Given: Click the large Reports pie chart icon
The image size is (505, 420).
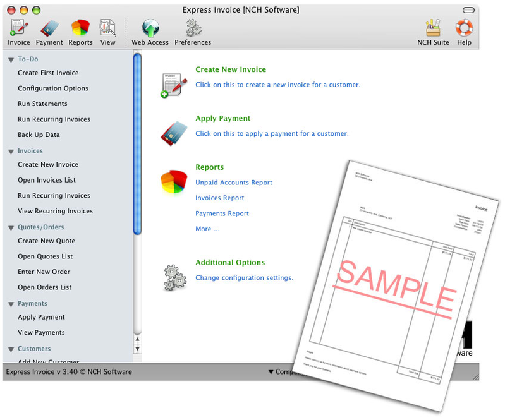Looking at the screenshot, I should tap(174, 182).
